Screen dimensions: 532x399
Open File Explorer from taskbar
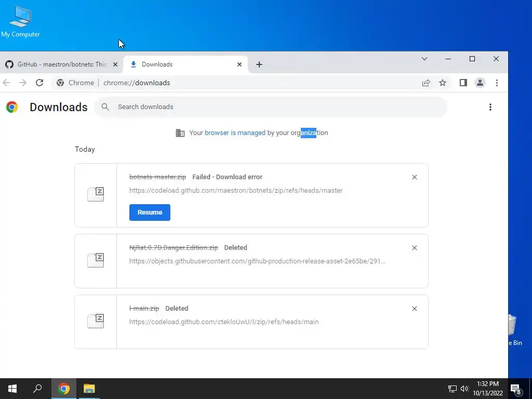(89, 389)
